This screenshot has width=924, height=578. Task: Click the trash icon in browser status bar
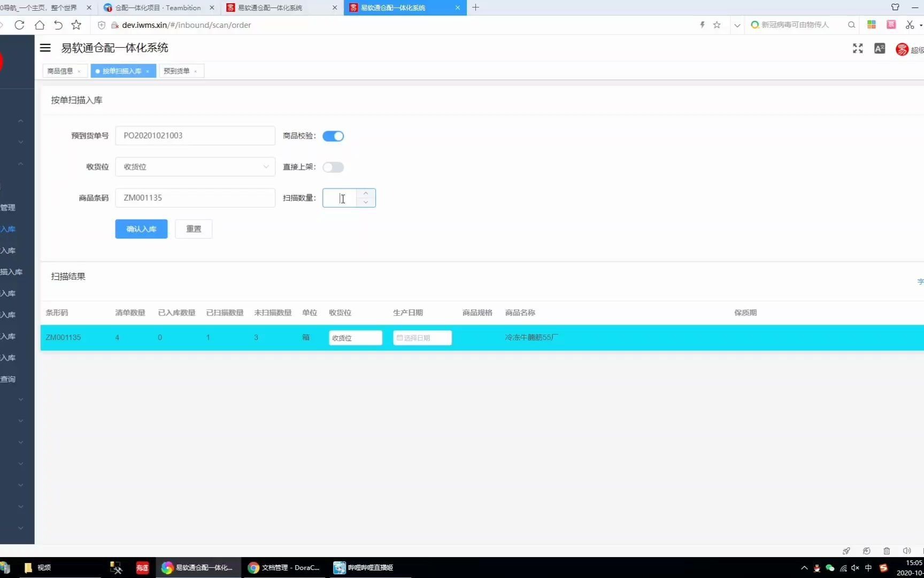point(887,551)
